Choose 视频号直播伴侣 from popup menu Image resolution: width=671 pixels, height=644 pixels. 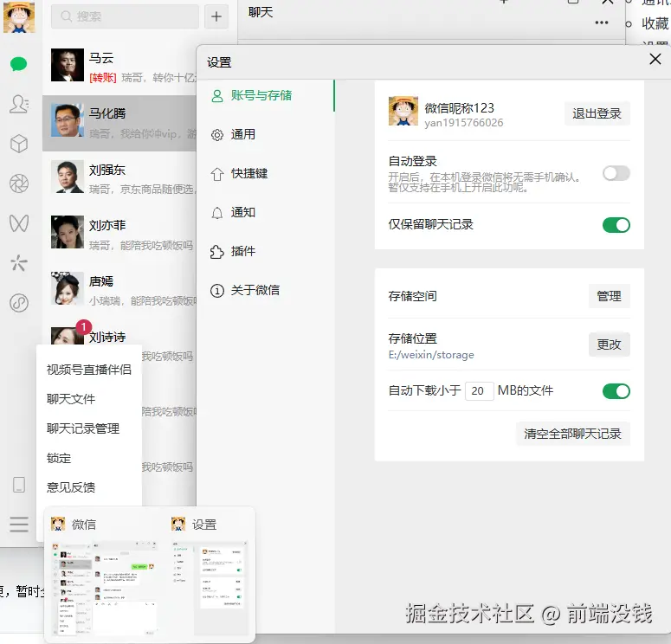[x=89, y=370]
